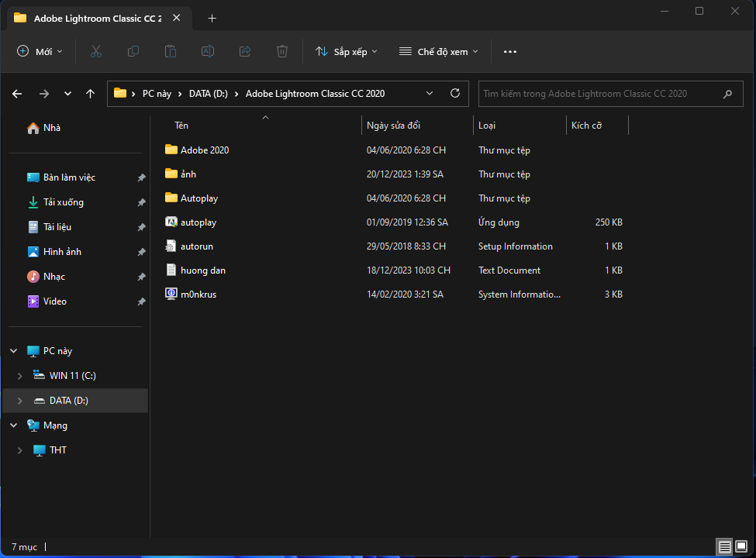This screenshot has height=558, width=756.
Task: Open Nhạc music in sidebar
Action: [x=46, y=277]
